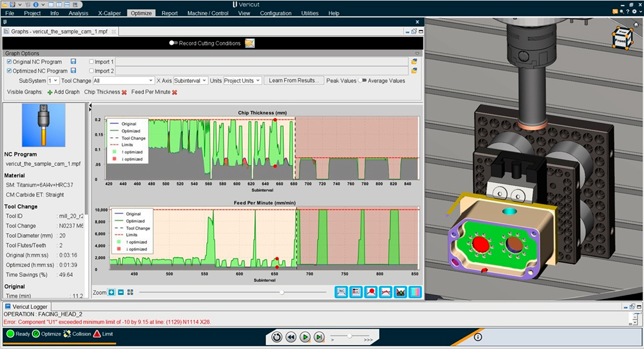Uncheck Original NC Program checkbox
This screenshot has height=349, width=644.
click(x=9, y=62)
